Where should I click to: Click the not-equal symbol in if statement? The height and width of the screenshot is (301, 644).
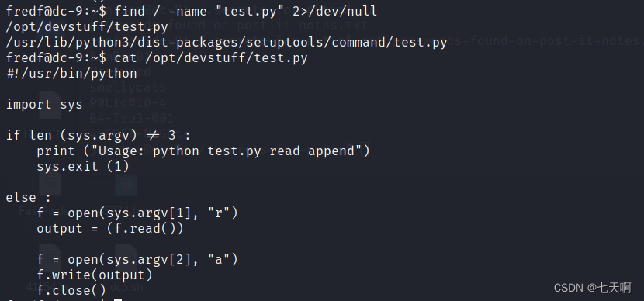153,136
